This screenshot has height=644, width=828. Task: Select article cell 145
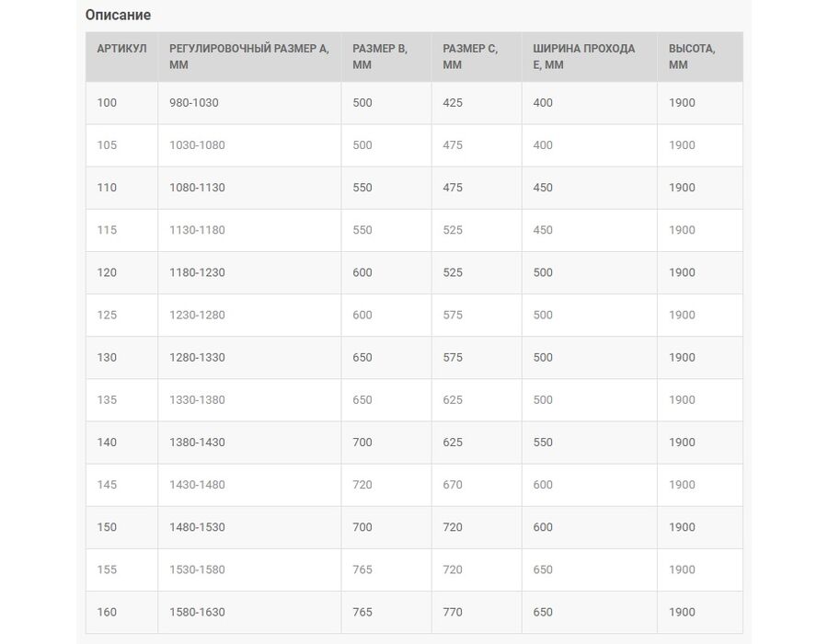pyautogui.click(x=122, y=485)
